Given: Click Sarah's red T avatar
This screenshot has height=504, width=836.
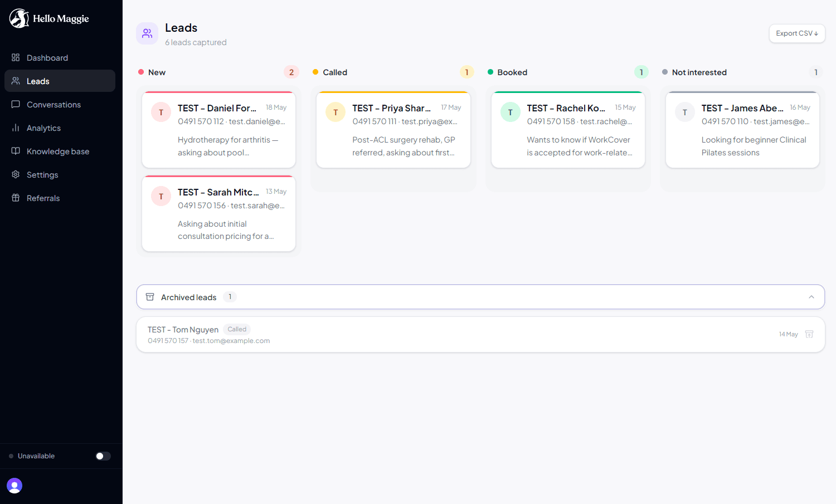Looking at the screenshot, I should tap(161, 196).
